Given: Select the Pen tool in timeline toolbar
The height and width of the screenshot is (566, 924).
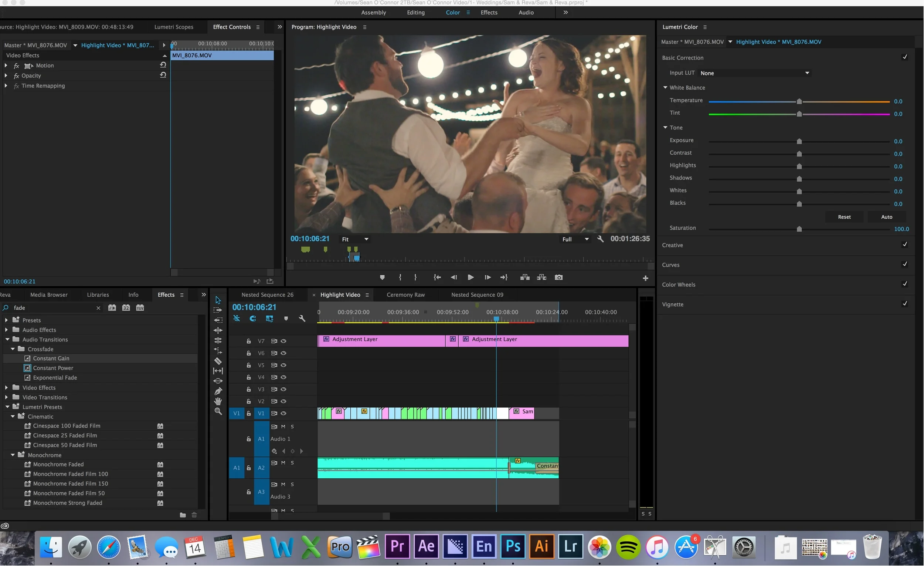Looking at the screenshot, I should pyautogui.click(x=218, y=390).
